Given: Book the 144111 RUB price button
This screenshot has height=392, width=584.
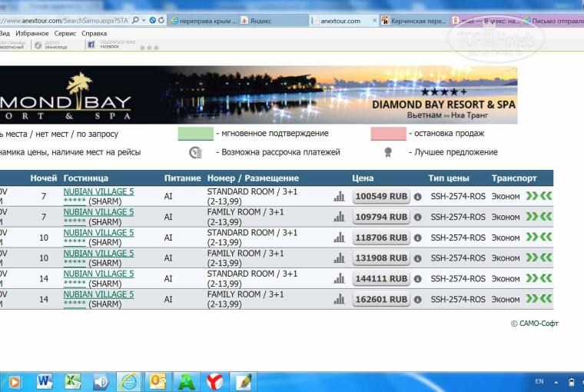Looking at the screenshot, I should coord(381,278).
